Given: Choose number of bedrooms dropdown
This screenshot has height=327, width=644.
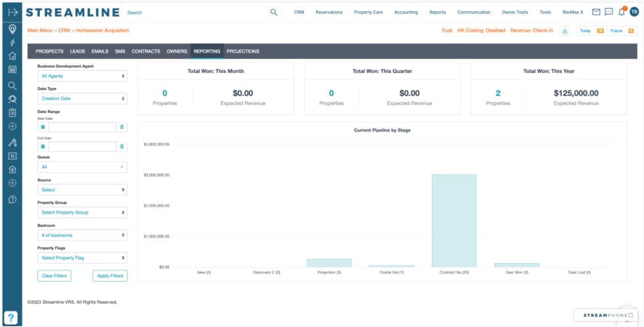Looking at the screenshot, I should (82, 235).
